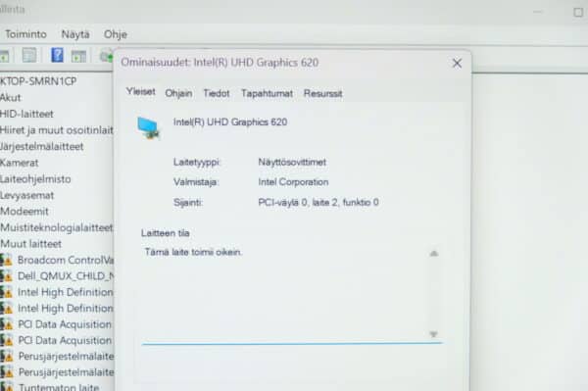The image size is (588, 391).
Task: Click the Properties sheet toolbar icon
Action: click(29, 56)
